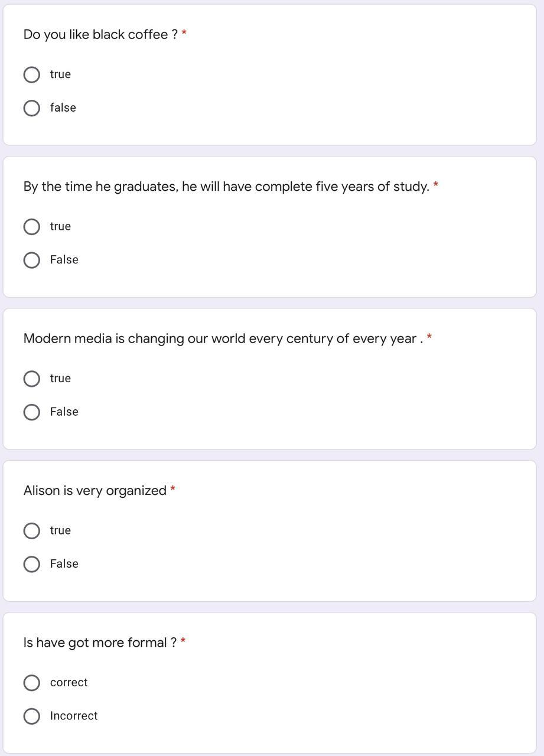Choose False for graduates five years question
The image size is (544, 756).
point(32,260)
